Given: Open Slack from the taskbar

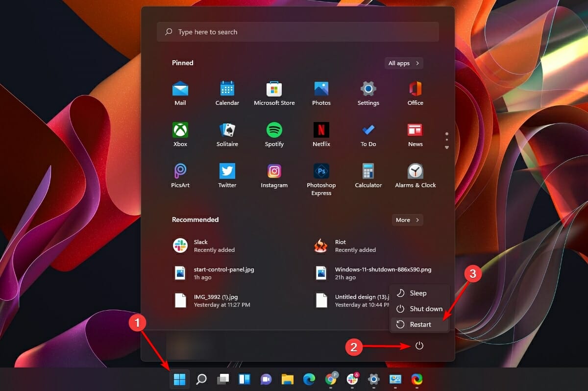Looking at the screenshot, I should (x=352, y=379).
